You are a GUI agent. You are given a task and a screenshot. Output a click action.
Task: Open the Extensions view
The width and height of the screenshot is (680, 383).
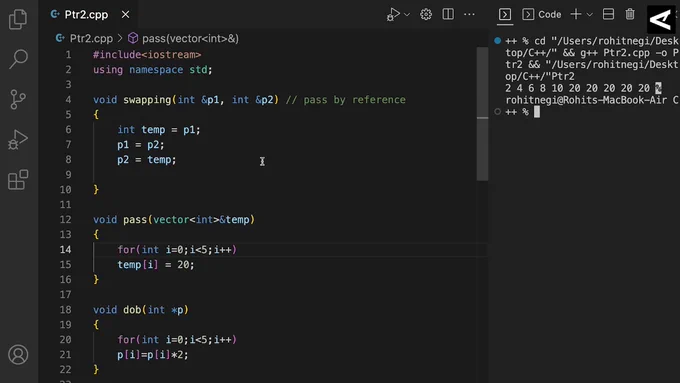18,180
